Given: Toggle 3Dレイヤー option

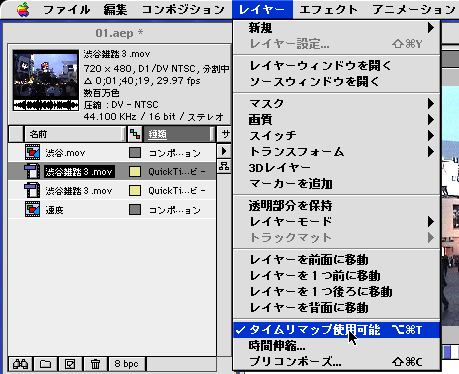Looking at the screenshot, I should [x=337, y=168].
